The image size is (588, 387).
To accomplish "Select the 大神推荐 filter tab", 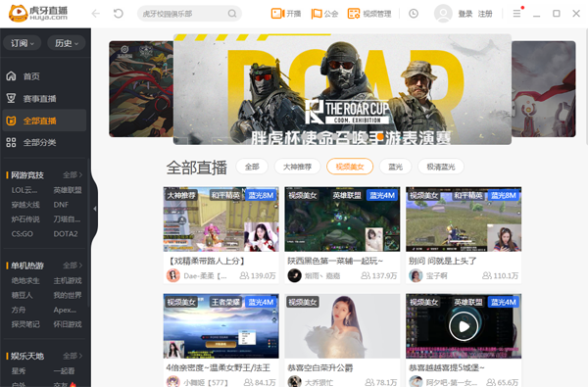I will tap(297, 167).
